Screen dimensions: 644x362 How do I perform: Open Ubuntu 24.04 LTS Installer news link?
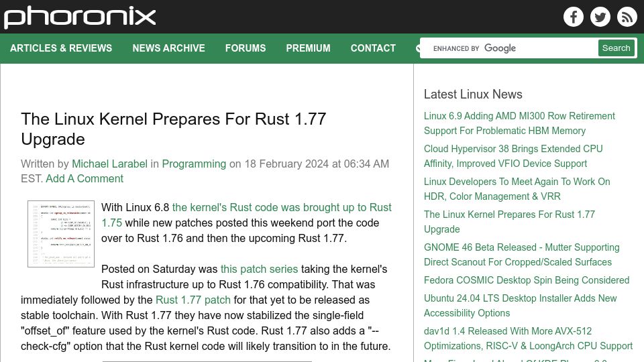[x=520, y=306]
